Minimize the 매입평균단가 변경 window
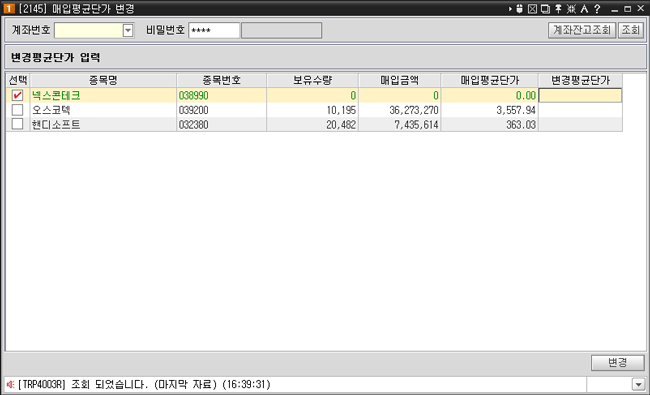Image resolution: width=650 pixels, height=395 pixels. tap(615, 9)
